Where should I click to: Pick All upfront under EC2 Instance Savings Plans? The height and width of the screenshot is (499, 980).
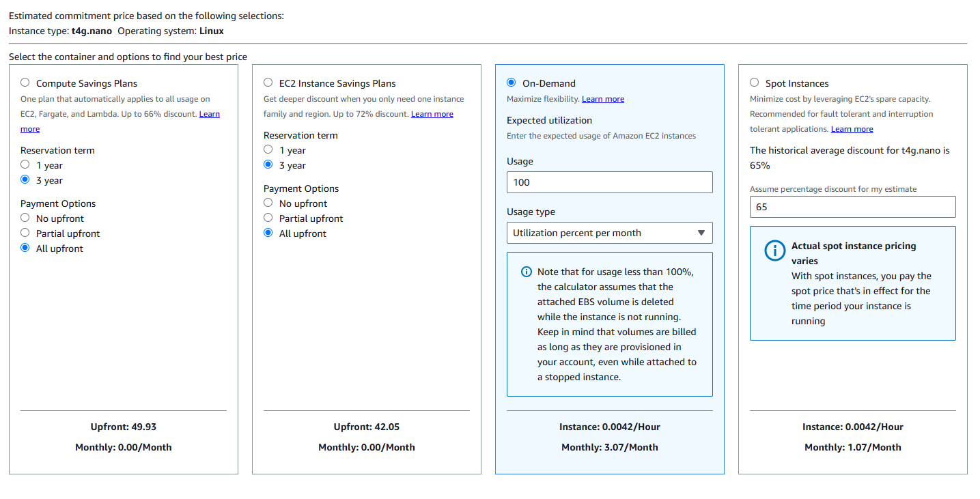(268, 233)
